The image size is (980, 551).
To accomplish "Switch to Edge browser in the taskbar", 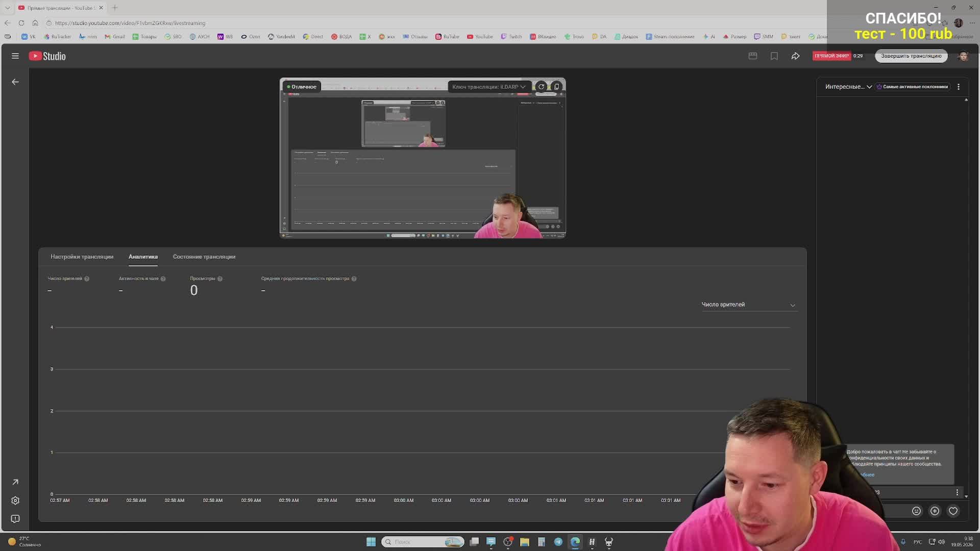I will [575, 542].
